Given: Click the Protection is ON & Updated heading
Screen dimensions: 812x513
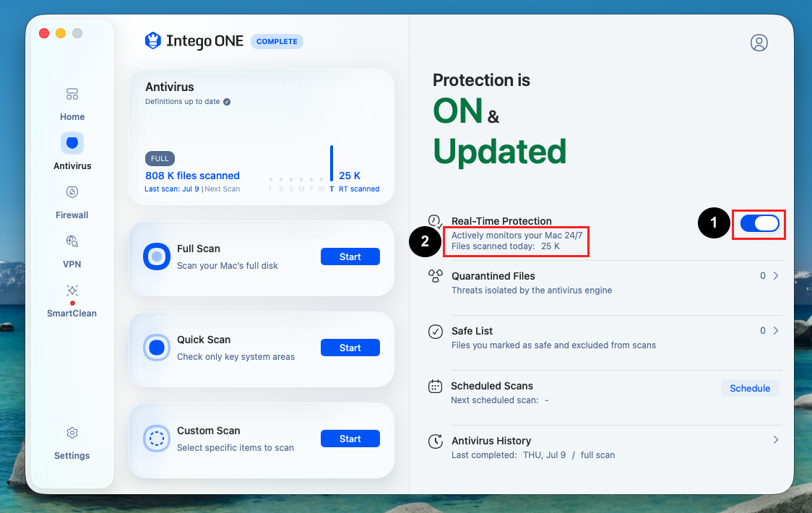Looking at the screenshot, I should [499, 119].
